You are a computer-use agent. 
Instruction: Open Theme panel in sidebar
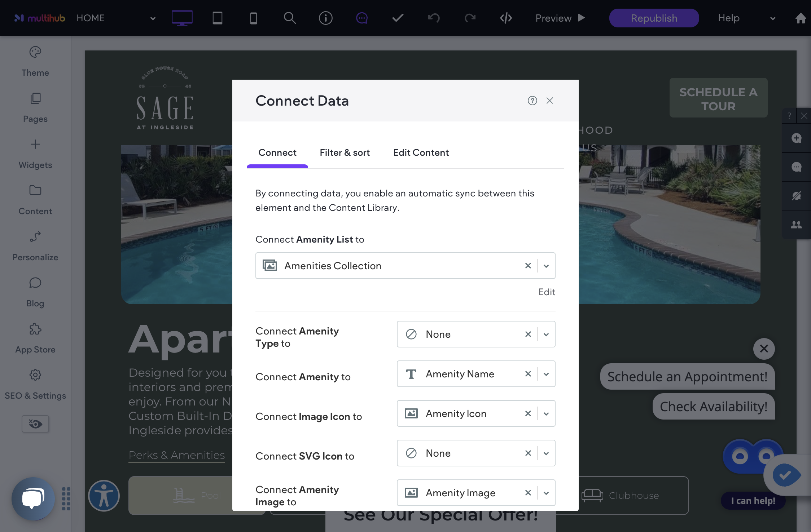(x=35, y=62)
